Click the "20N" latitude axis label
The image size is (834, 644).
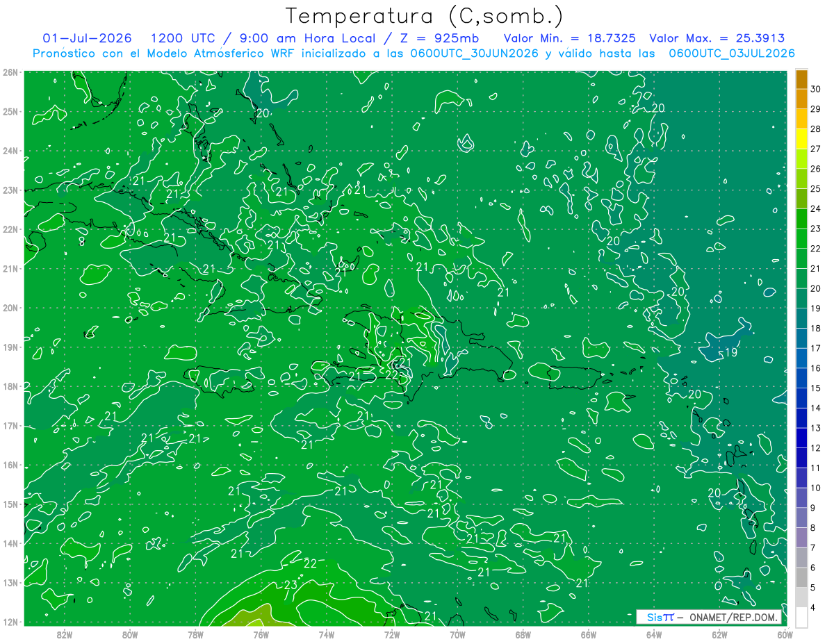pos(10,308)
